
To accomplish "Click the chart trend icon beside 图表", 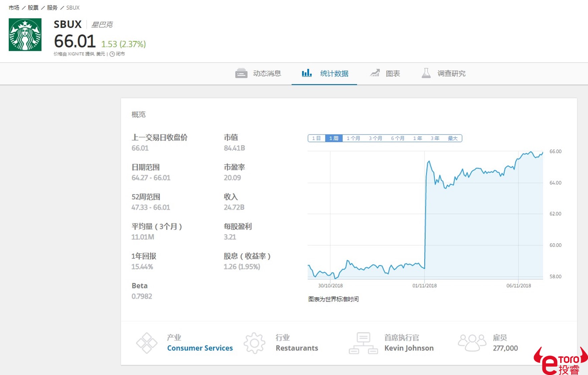I will 375,73.
